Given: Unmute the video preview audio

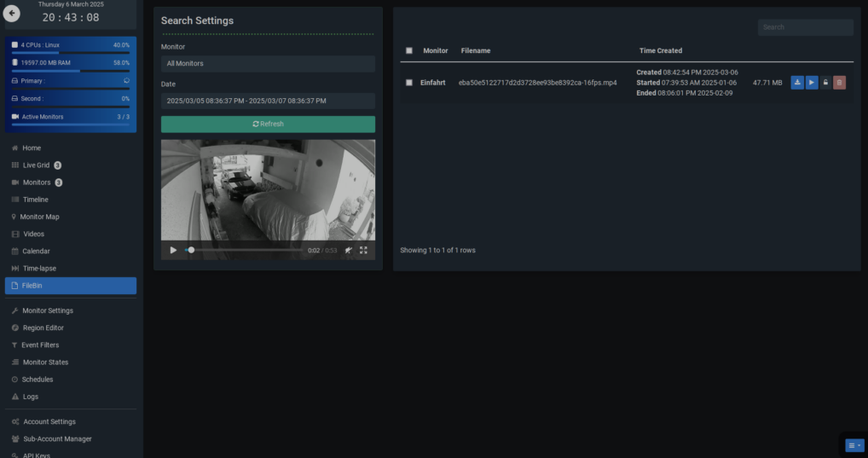Looking at the screenshot, I should pos(348,250).
